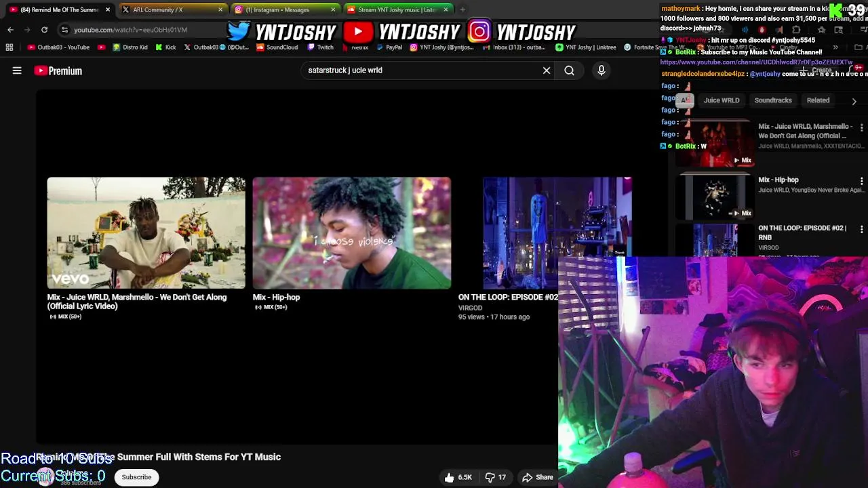The width and height of the screenshot is (868, 488).
Task: Open the YouTube channel link in chat overlay
Action: tap(756, 62)
